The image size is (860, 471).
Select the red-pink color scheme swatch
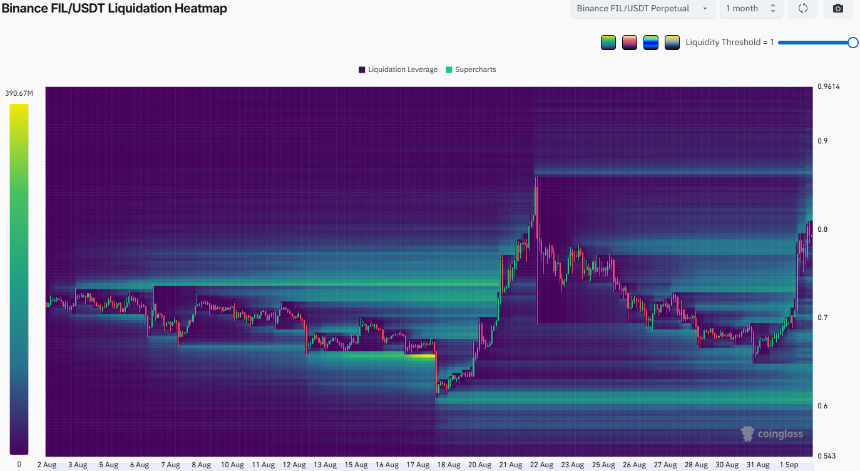pos(629,42)
